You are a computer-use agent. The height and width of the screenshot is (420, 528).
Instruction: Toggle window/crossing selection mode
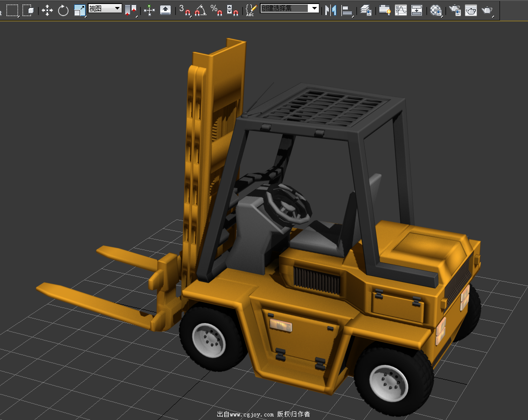28,10
